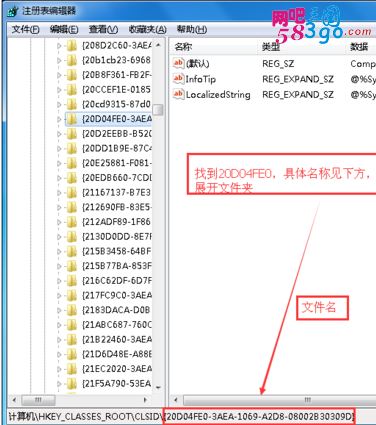Image resolution: width=376 pixels, height=425 pixels.
Task: Open the 收藏夹(A) menu
Action: [148, 30]
